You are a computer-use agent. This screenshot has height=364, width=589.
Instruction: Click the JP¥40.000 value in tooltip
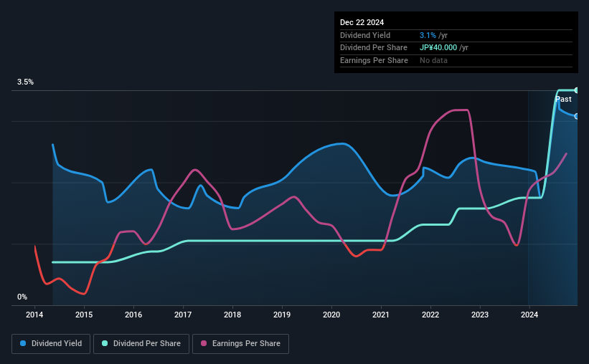(438, 48)
